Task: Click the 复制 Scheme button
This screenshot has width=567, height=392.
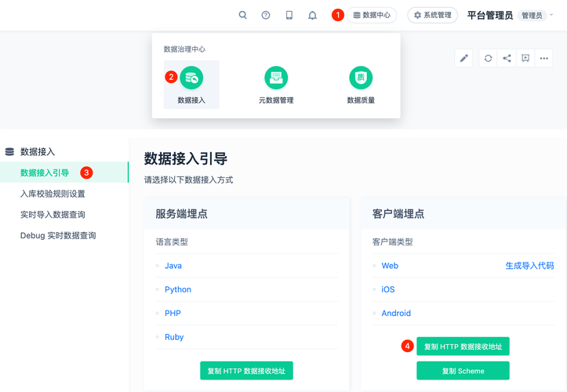Action: tap(463, 371)
